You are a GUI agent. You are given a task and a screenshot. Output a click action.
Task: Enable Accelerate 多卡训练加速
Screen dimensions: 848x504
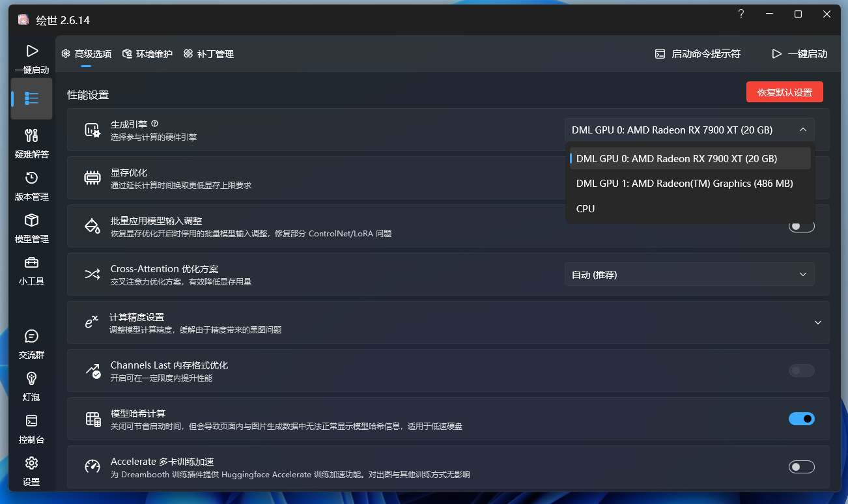(801, 467)
